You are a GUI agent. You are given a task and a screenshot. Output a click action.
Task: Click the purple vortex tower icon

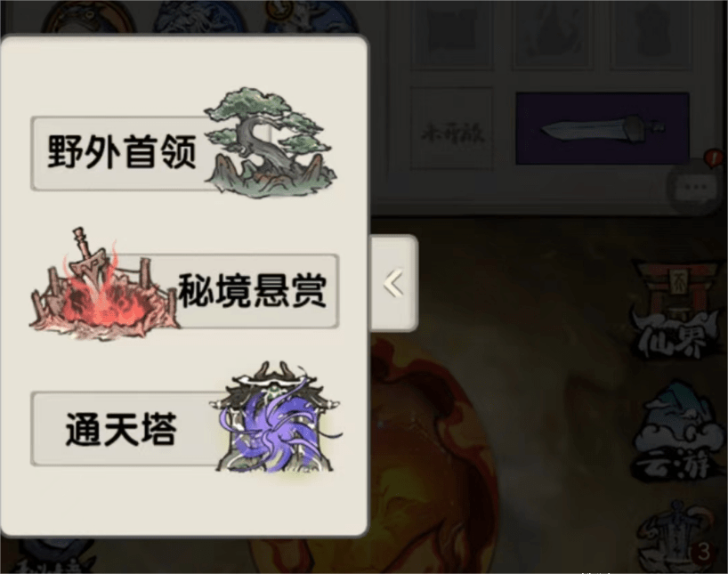tap(278, 416)
